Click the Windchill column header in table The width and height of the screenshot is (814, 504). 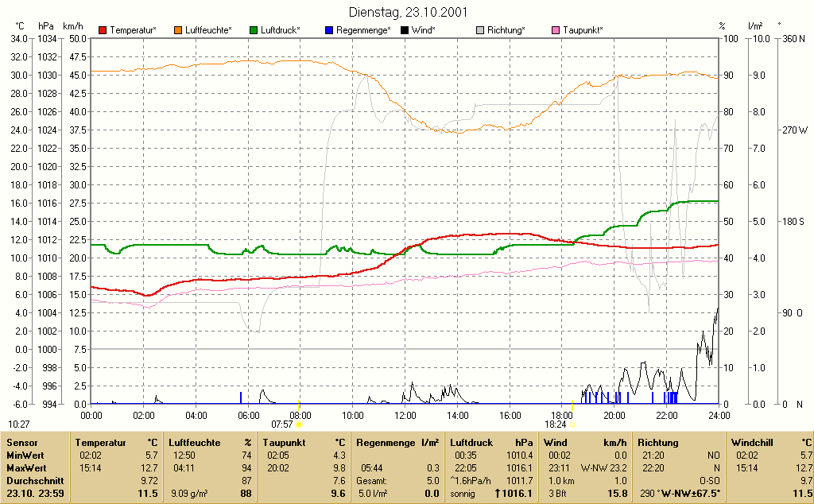[752, 443]
